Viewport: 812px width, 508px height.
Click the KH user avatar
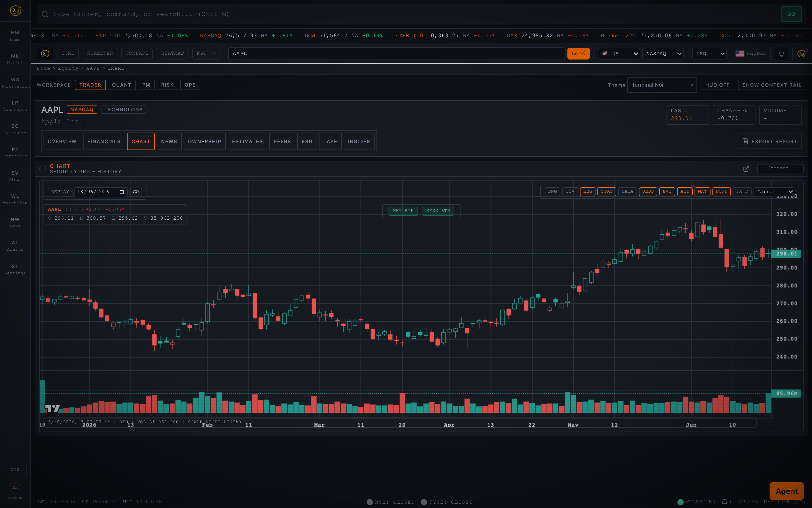(x=15, y=487)
